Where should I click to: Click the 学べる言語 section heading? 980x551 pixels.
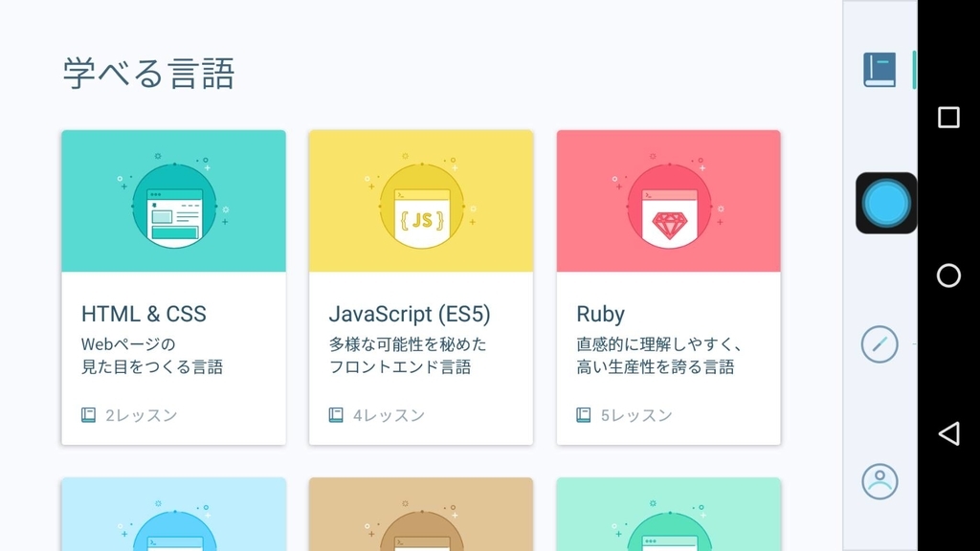click(148, 74)
